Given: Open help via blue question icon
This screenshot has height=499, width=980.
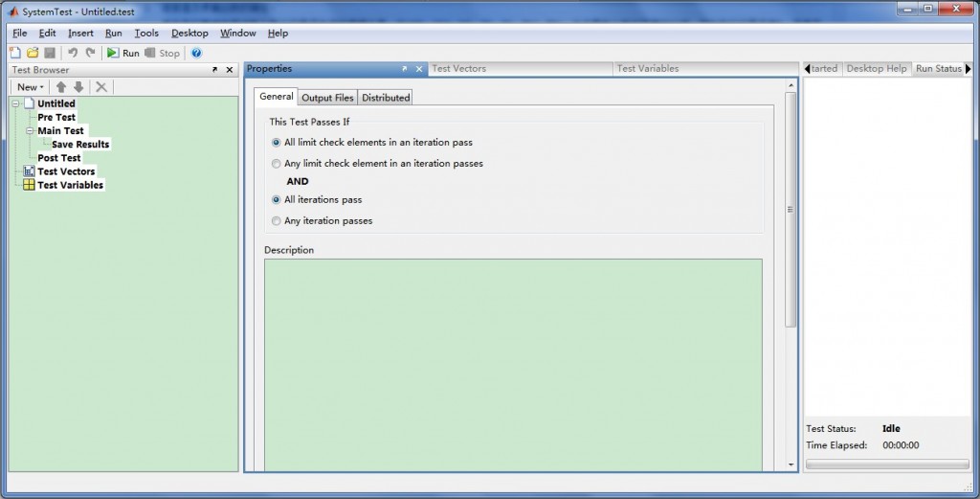Looking at the screenshot, I should (196, 53).
